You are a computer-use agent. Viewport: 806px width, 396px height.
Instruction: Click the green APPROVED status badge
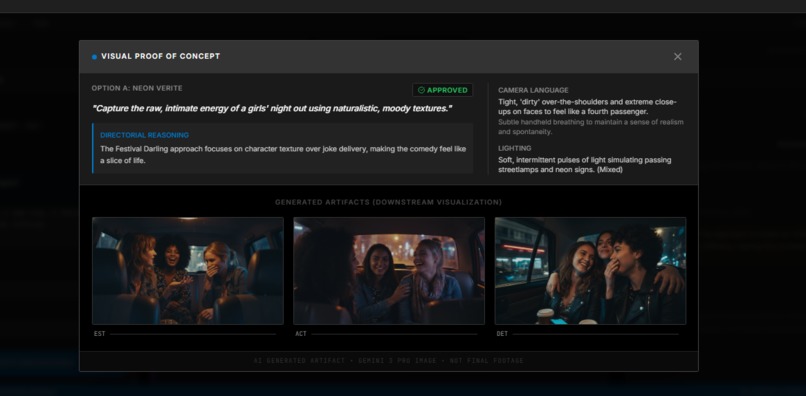442,90
